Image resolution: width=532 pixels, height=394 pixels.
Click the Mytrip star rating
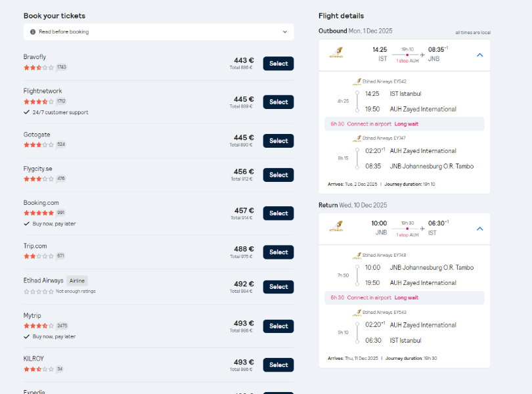[x=39, y=326]
